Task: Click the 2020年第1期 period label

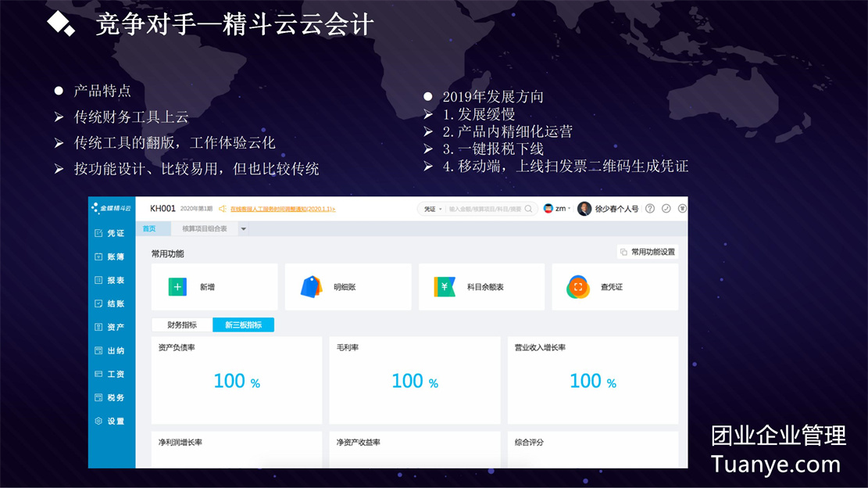Action: coord(197,209)
